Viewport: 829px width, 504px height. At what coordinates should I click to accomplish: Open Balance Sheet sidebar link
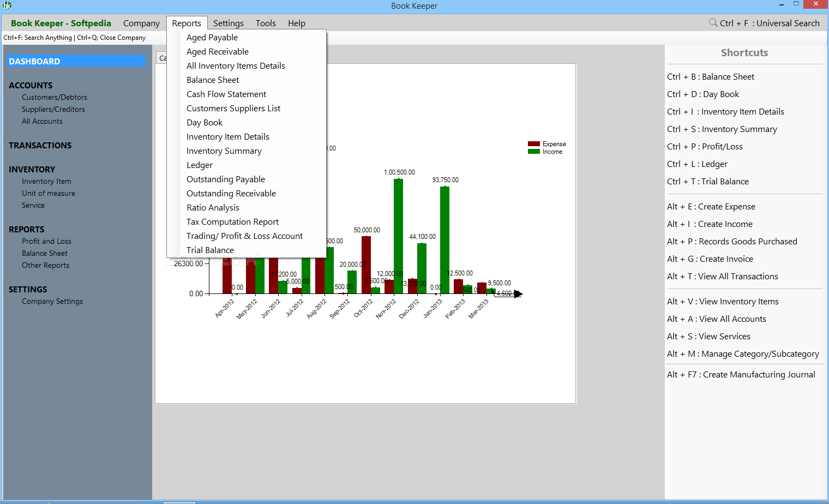point(45,253)
